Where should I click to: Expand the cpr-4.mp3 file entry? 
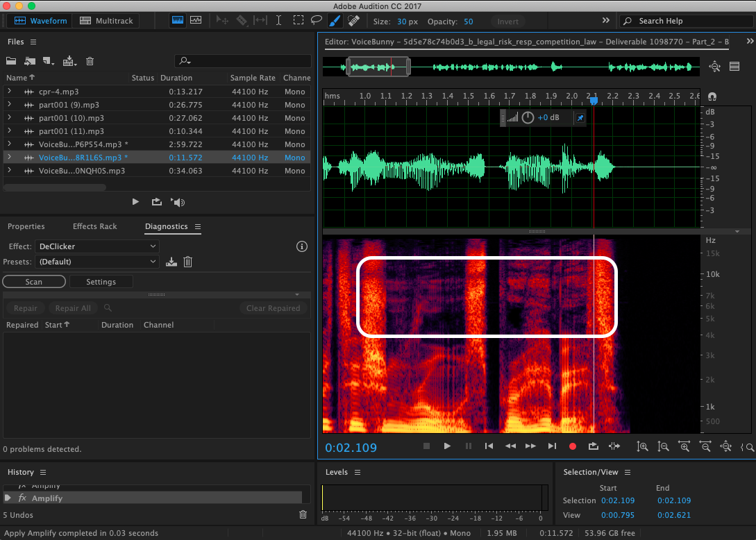(9, 92)
